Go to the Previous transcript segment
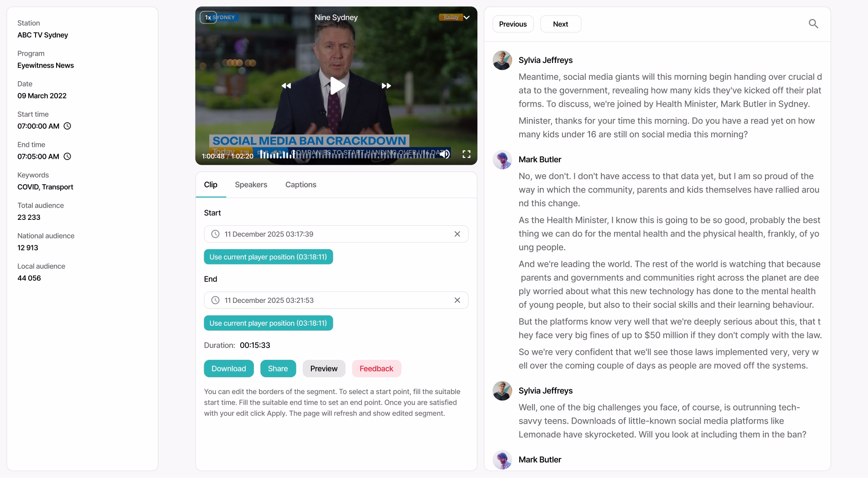868x478 pixels. (513, 24)
